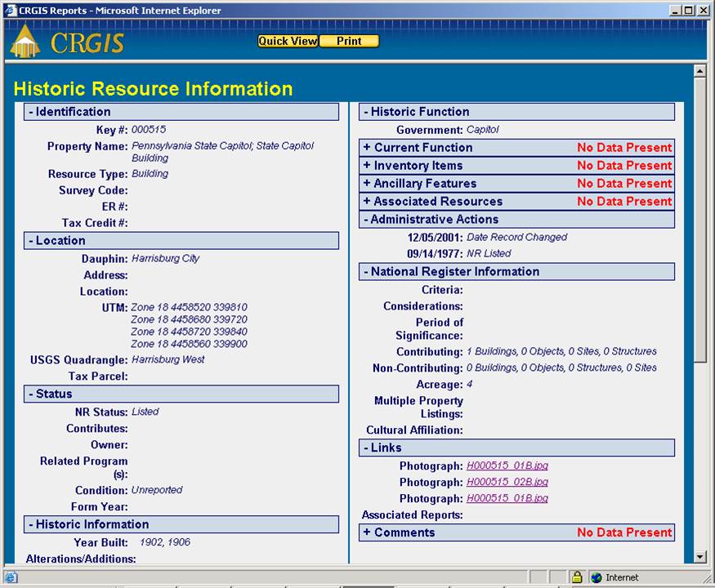Expand the Current Function section
Screen dimensions: 715x588
point(516,148)
